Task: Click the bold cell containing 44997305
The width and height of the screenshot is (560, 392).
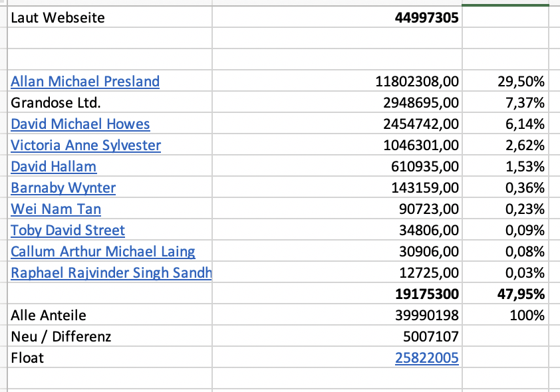Action: (x=426, y=18)
